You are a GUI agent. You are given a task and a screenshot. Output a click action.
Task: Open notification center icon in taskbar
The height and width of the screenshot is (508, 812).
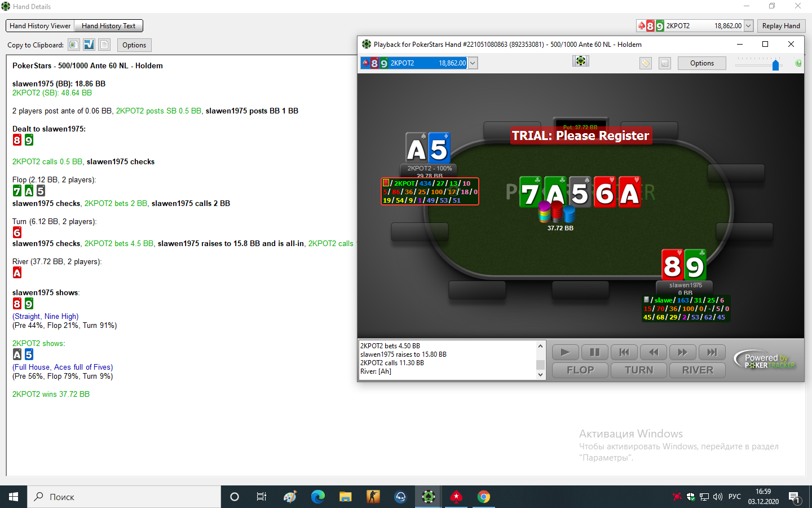click(x=795, y=497)
